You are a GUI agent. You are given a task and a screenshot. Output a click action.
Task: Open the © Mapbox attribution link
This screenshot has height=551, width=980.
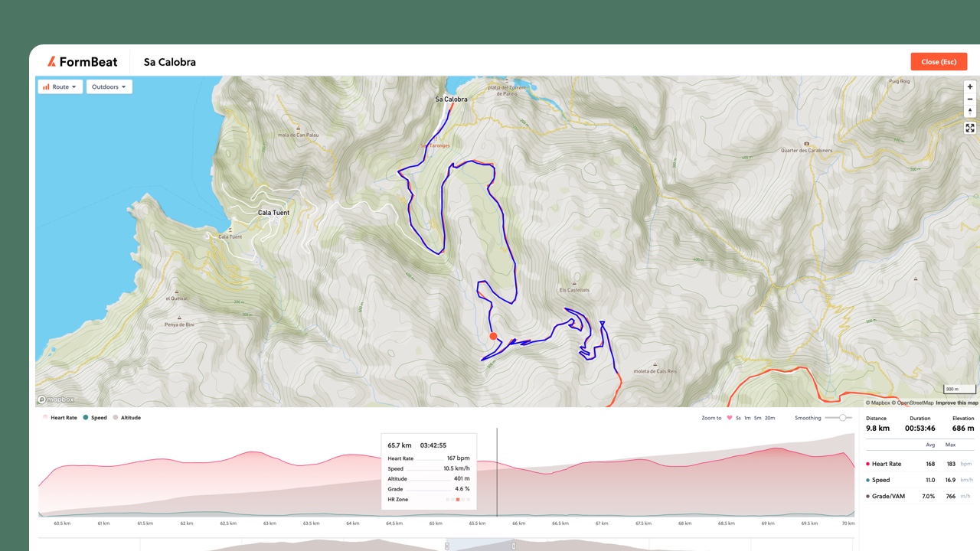878,403
